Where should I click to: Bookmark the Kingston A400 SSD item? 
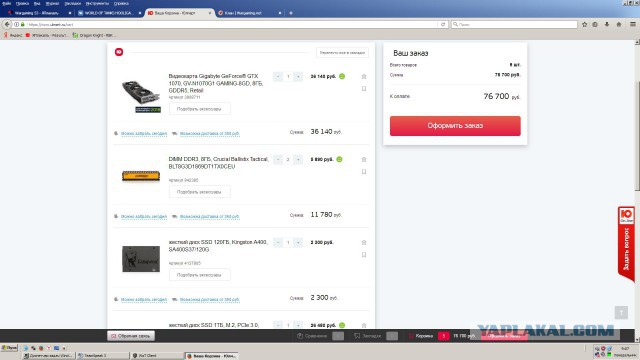[x=364, y=255]
